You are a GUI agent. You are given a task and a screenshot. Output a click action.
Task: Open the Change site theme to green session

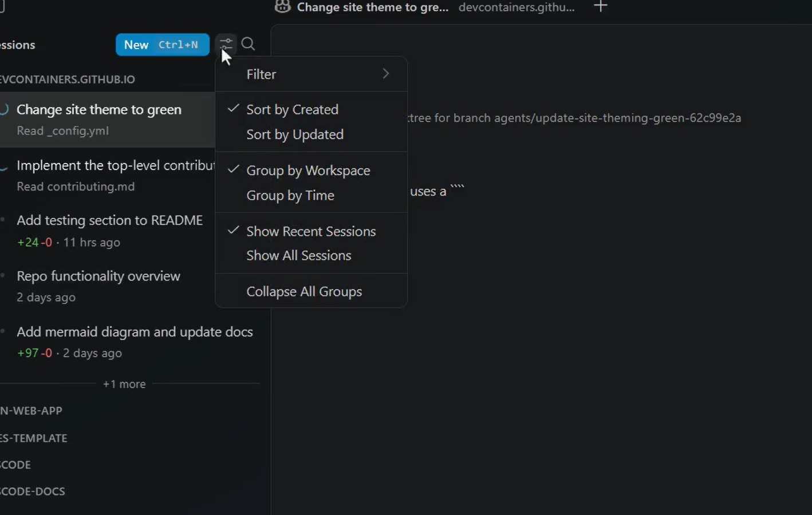tap(107, 120)
